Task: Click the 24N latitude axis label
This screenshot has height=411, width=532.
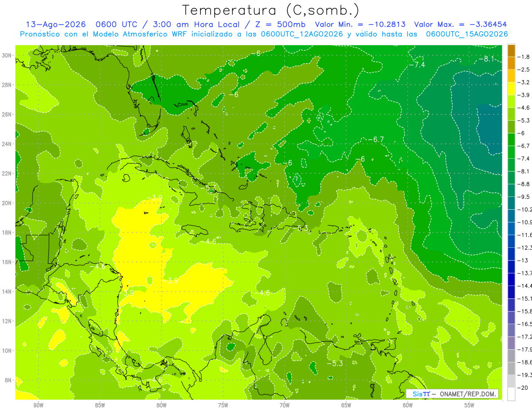Action: coord(8,144)
